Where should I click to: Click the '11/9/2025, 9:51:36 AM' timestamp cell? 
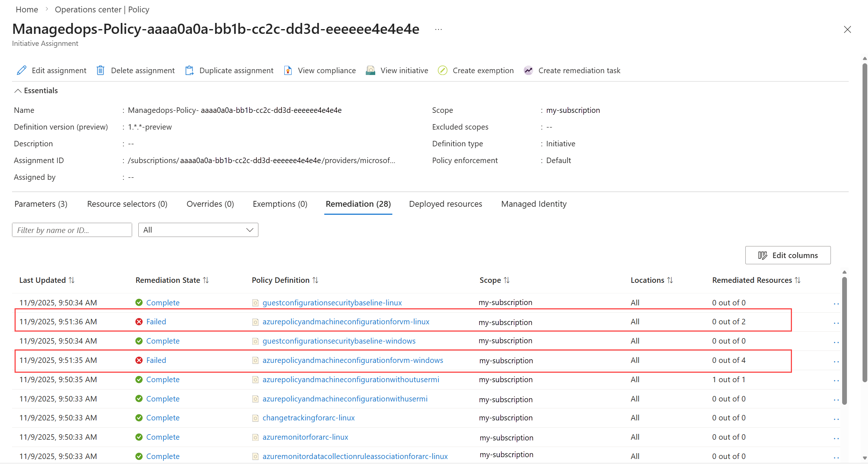pyautogui.click(x=58, y=322)
